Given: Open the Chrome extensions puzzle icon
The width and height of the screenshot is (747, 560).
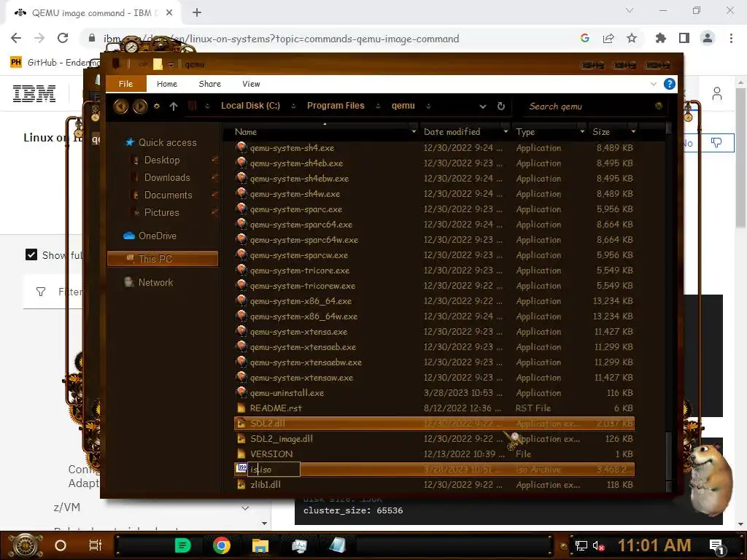Looking at the screenshot, I should (x=660, y=38).
